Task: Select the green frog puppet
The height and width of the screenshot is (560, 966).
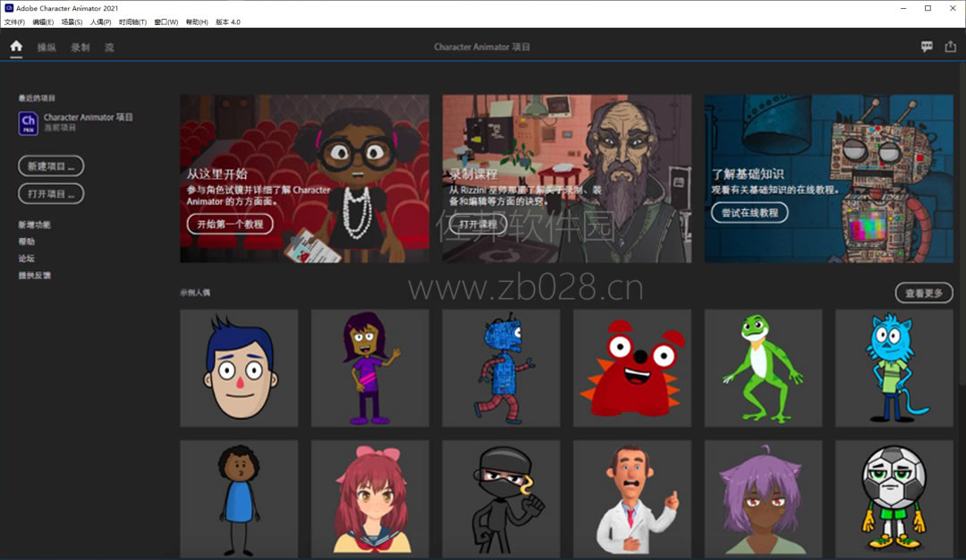Action: (x=763, y=368)
